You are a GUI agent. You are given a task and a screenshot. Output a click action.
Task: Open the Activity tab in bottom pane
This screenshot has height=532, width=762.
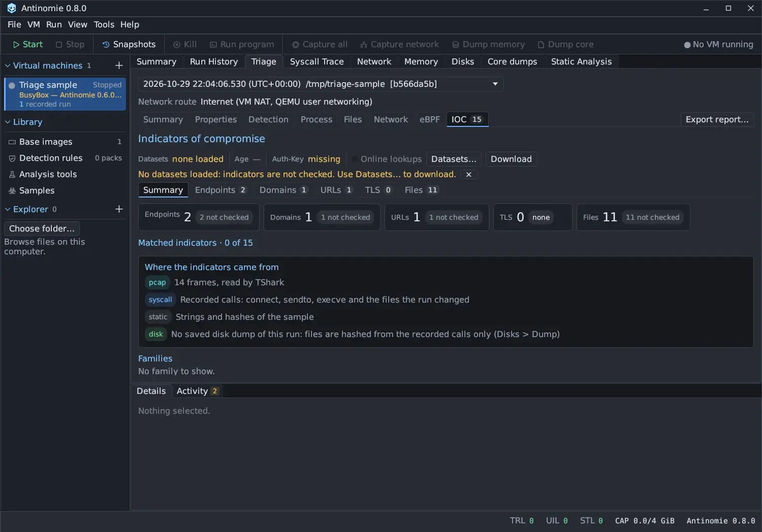pyautogui.click(x=197, y=391)
